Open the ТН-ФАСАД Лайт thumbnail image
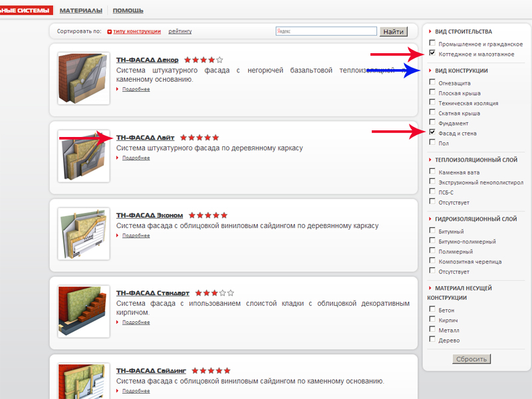The image size is (532, 399). 84,156
